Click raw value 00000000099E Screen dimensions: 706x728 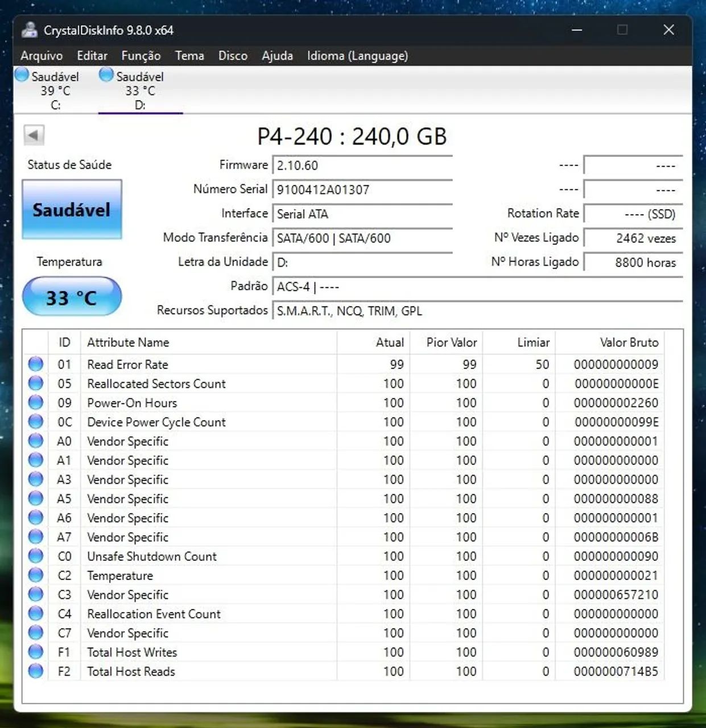tap(617, 422)
